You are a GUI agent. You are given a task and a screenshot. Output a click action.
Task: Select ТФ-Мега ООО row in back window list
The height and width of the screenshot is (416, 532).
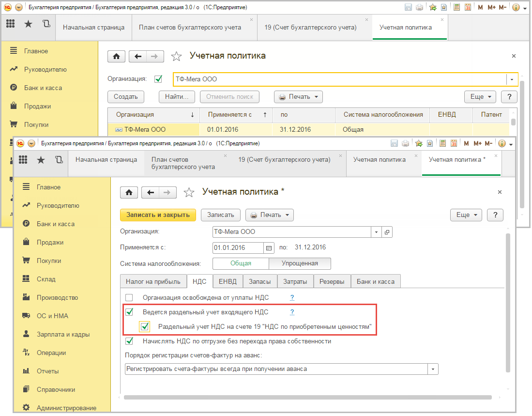pyautogui.click(x=308, y=129)
